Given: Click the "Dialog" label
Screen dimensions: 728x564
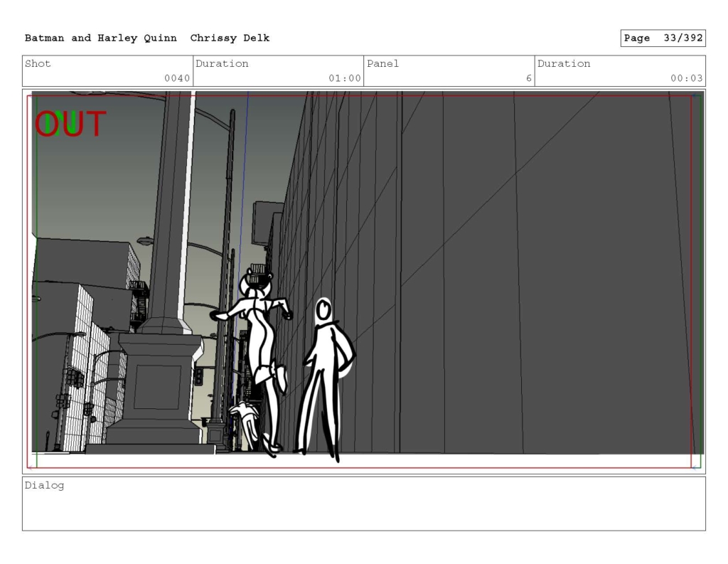Looking at the screenshot, I should click(x=45, y=486).
